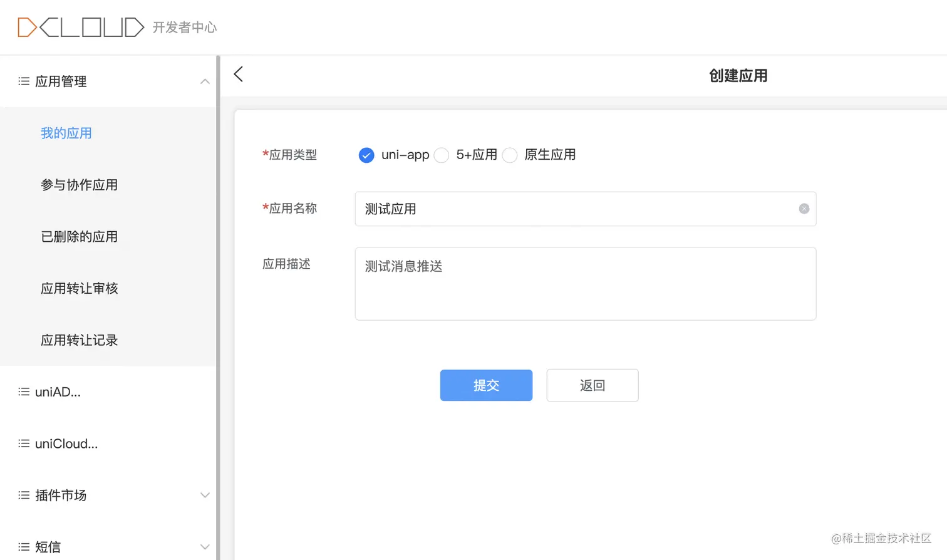The height and width of the screenshot is (560, 947).
Task: Click the 创建应用 page title
Action: [x=738, y=76]
